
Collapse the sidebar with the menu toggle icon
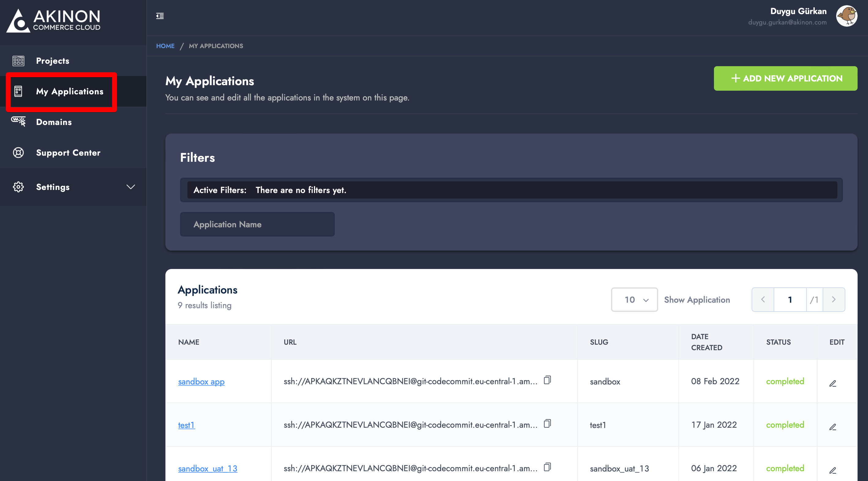point(160,16)
